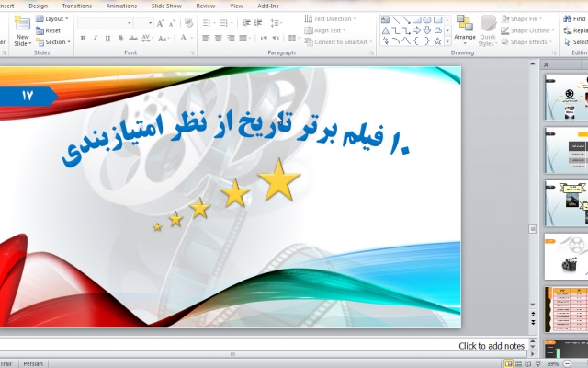
Task: Click the Find button
Action: [574, 18]
